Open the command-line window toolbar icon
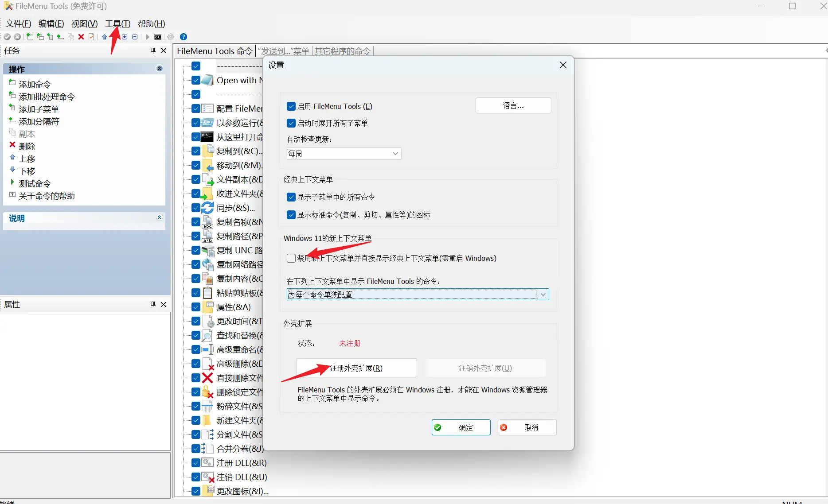Image resolution: width=828 pixels, height=504 pixels. tap(158, 37)
